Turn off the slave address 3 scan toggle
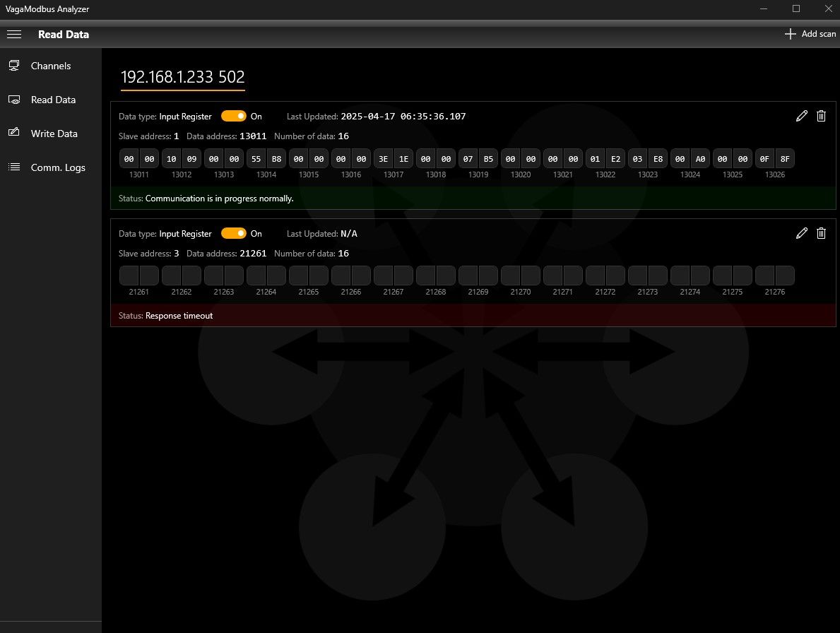Screen dimensions: 840x633 234,234
